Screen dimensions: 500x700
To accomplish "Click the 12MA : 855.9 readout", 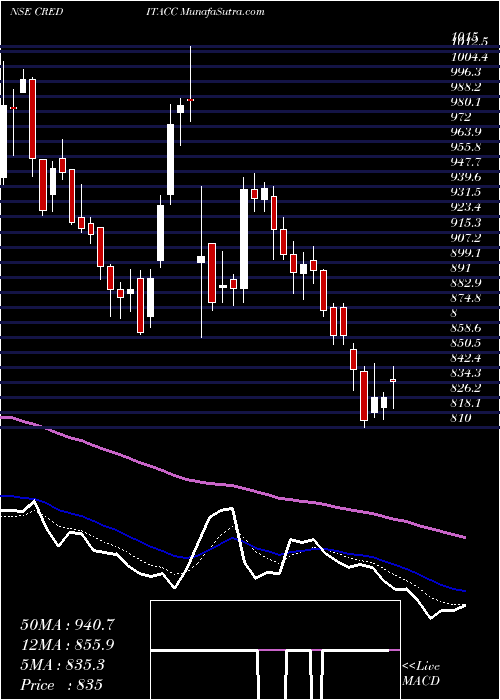I will [x=67, y=645].
